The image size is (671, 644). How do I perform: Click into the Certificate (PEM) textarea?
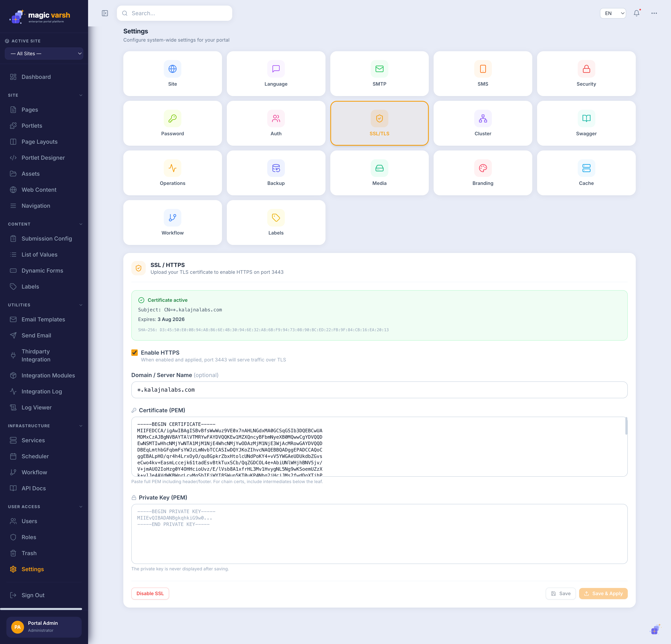379,446
